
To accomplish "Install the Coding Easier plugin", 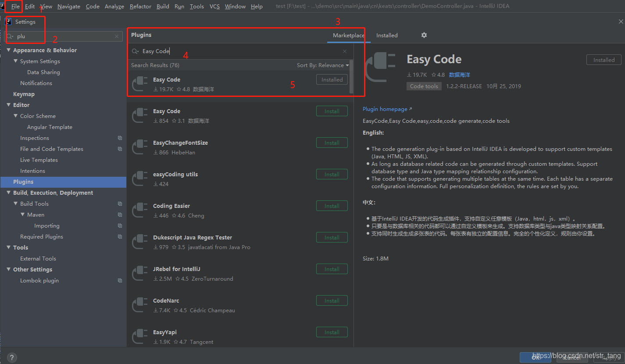I will click(x=332, y=206).
